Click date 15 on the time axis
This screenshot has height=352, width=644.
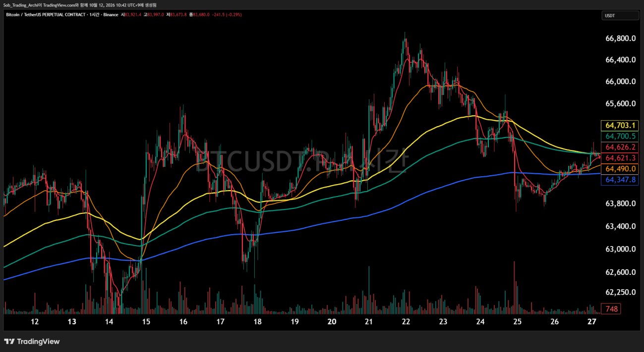coord(146,322)
